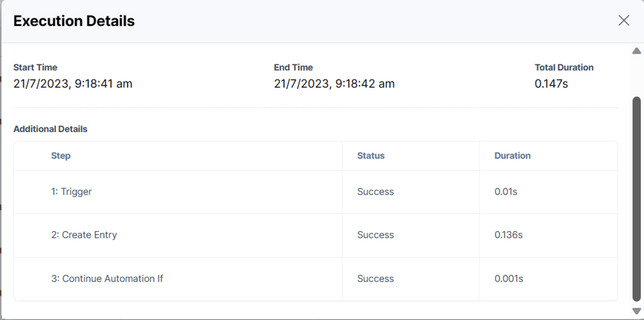Select the 1: Trigger step row
The height and width of the screenshot is (320, 644).
[315, 192]
